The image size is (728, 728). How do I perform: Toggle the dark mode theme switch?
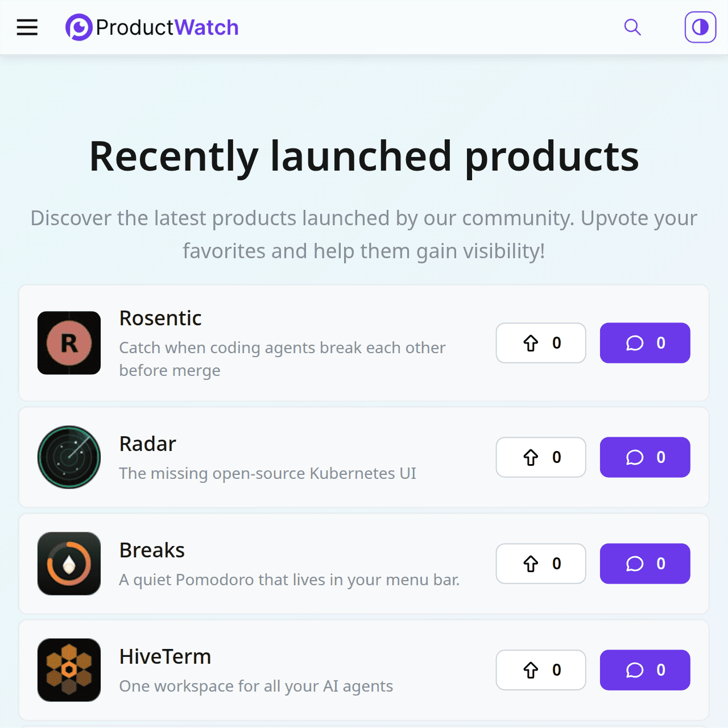tap(700, 27)
